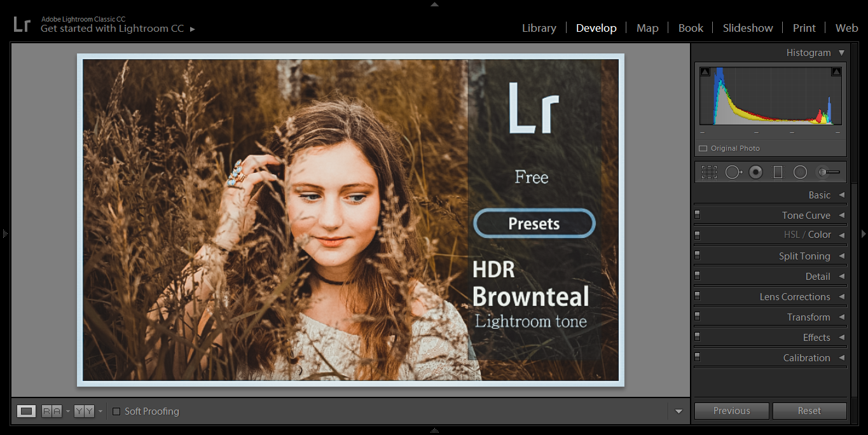Screen dimensions: 868x435
Task: Toggle Detail panel on/off switch
Action: [x=698, y=276]
